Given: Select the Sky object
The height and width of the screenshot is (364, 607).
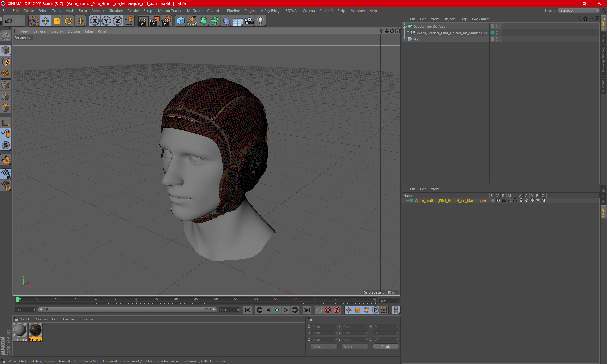Looking at the screenshot, I should coord(416,39).
